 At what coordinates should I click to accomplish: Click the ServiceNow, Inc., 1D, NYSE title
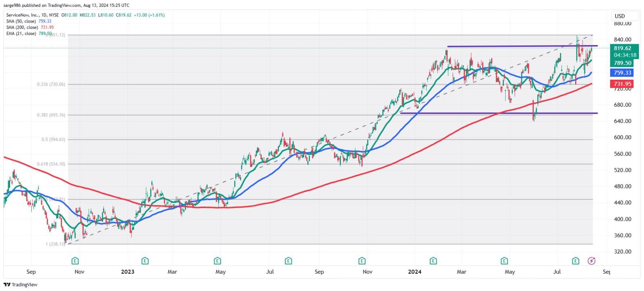pyautogui.click(x=33, y=15)
